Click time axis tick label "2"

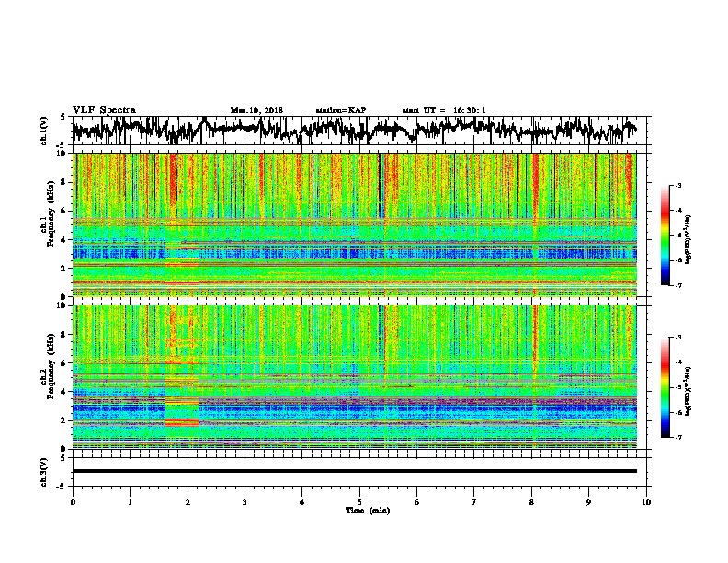[188, 501]
